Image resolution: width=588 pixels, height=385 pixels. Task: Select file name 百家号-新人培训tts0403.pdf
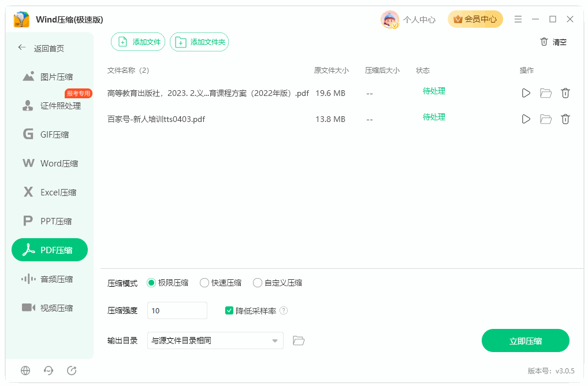click(156, 119)
